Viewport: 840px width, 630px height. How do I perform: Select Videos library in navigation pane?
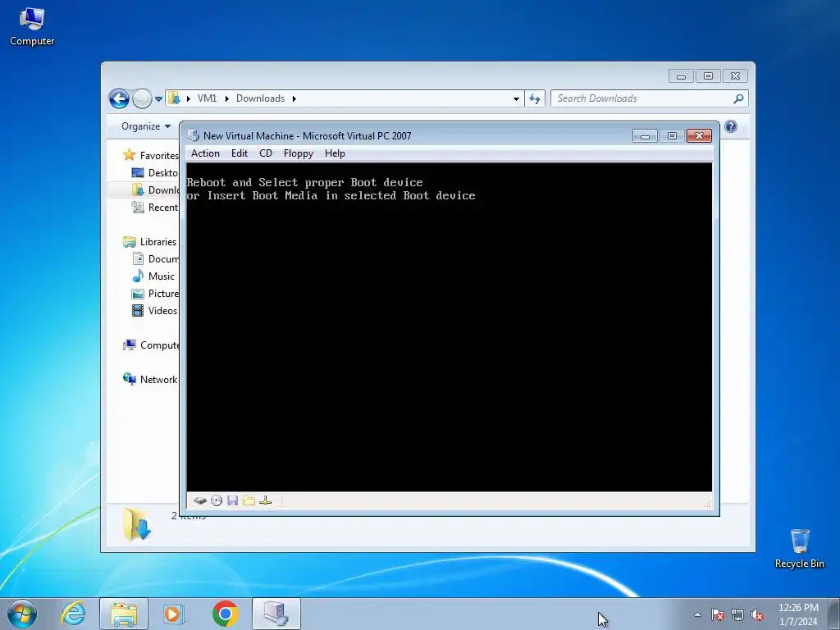[155, 311]
